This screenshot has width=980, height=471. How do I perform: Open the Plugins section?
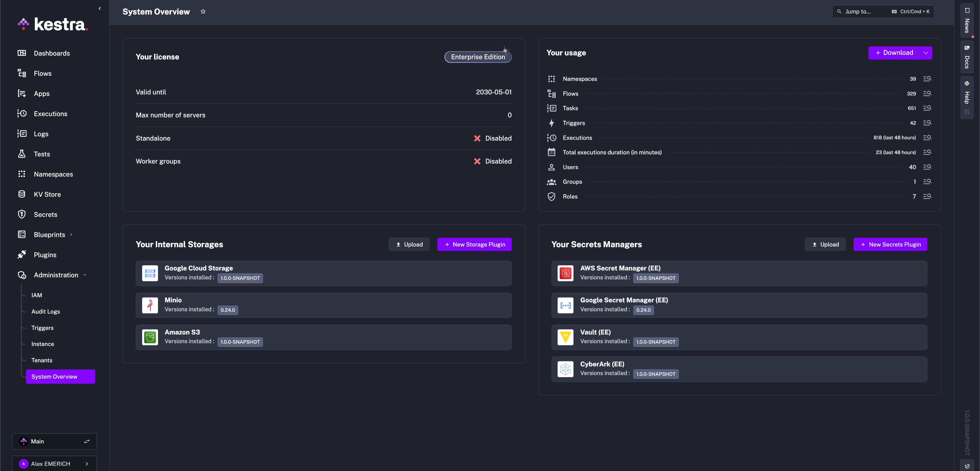pos(44,255)
